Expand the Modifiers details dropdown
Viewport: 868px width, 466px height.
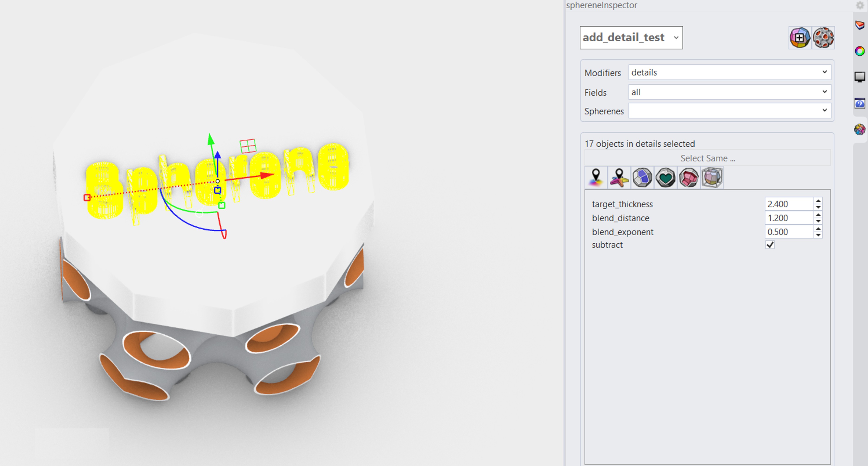[730, 72]
